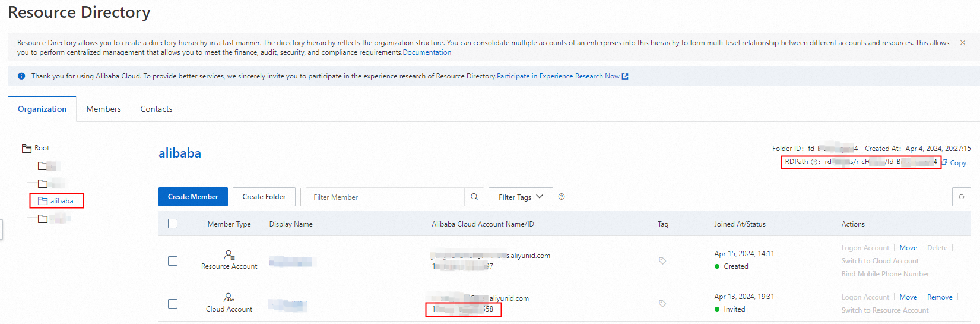Click the Cloud Account member type icon
The width and height of the screenshot is (980, 324).
pyautogui.click(x=229, y=297)
